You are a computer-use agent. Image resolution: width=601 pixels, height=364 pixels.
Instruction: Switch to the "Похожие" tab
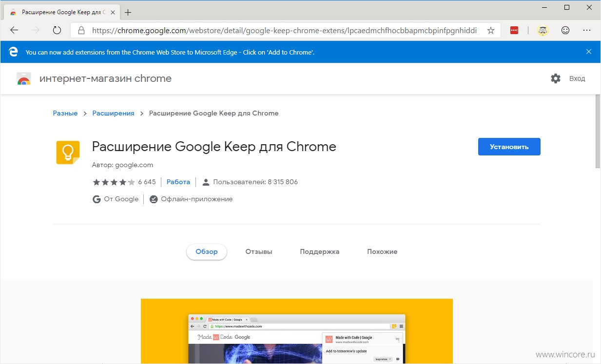(382, 251)
